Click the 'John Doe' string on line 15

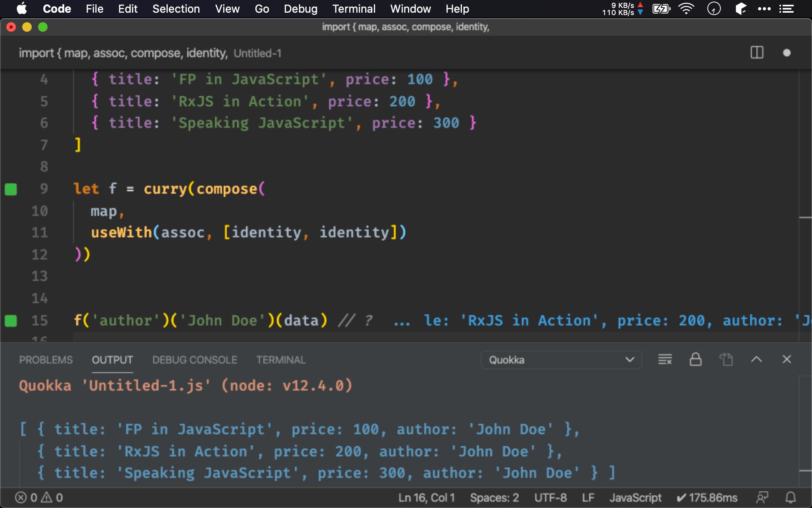[x=222, y=321]
